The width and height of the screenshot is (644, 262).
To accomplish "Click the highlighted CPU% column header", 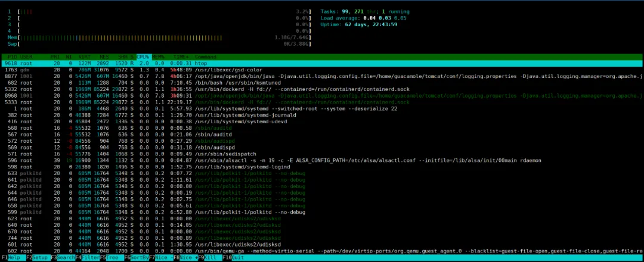I will [143, 57].
